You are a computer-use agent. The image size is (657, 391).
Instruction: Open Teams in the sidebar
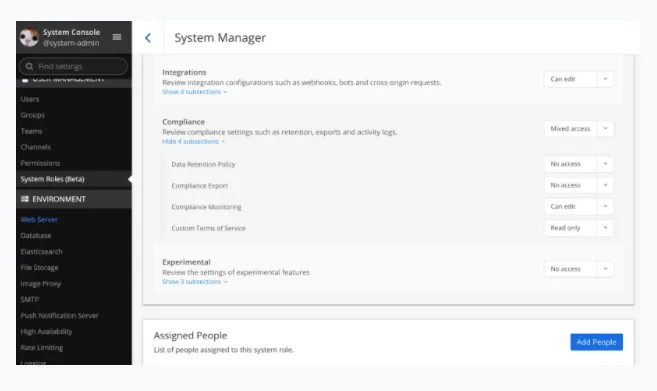(x=31, y=131)
